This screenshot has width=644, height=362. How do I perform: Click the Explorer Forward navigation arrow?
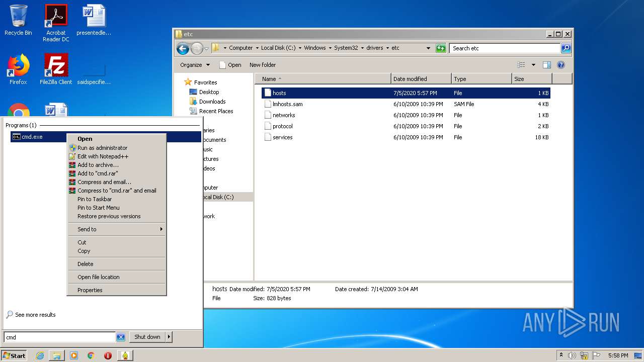tap(197, 48)
